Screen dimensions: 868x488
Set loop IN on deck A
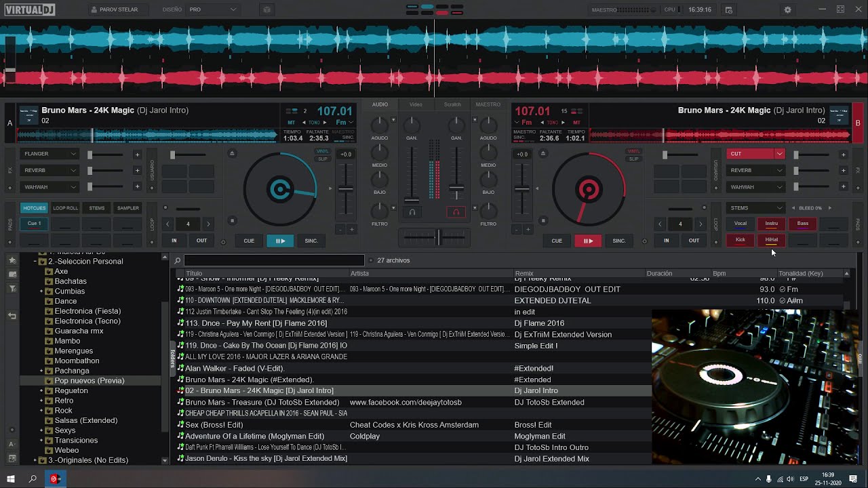(x=174, y=241)
